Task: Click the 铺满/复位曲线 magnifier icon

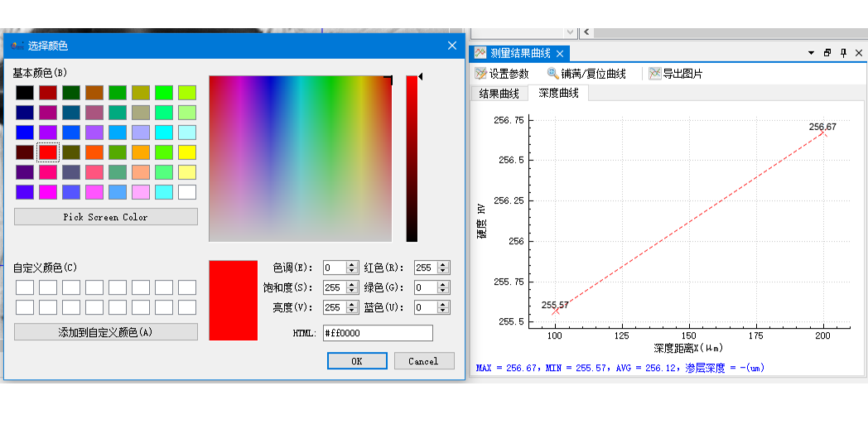Action: click(552, 74)
